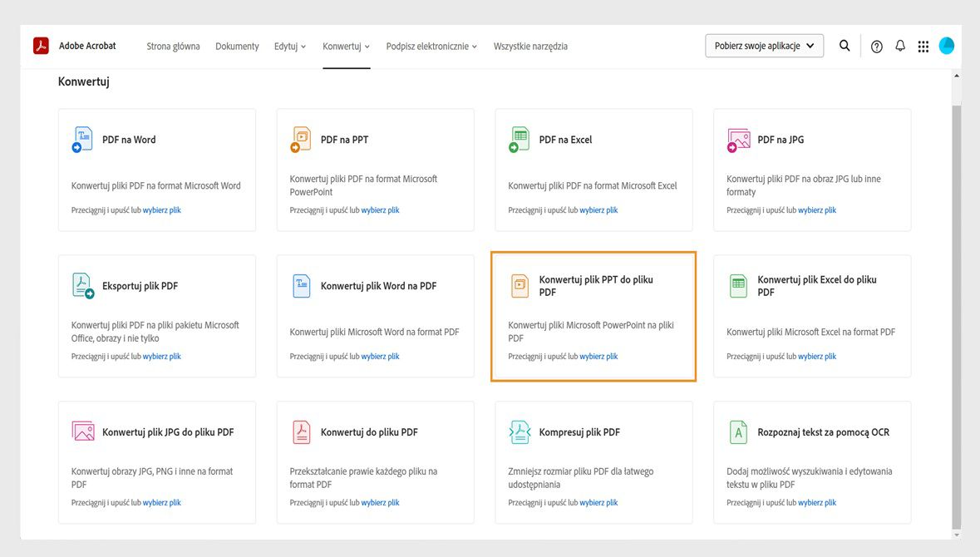Click the PDF na Word icon

click(x=82, y=140)
